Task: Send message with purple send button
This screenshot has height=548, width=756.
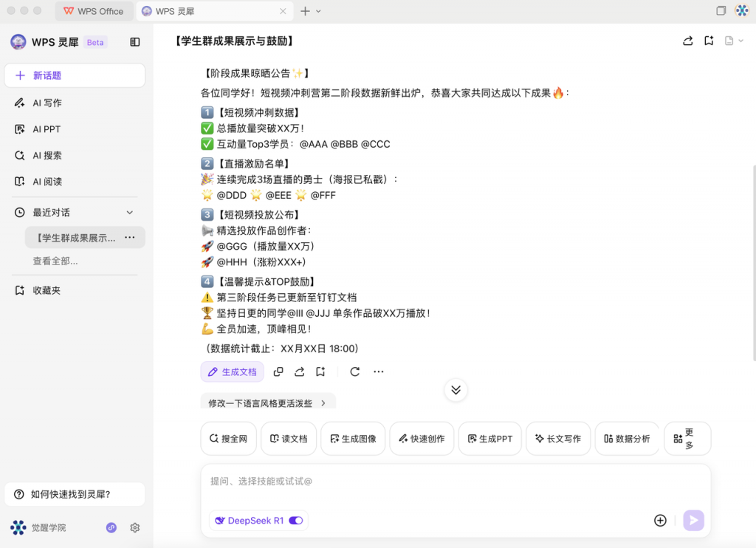Action: coord(694,521)
